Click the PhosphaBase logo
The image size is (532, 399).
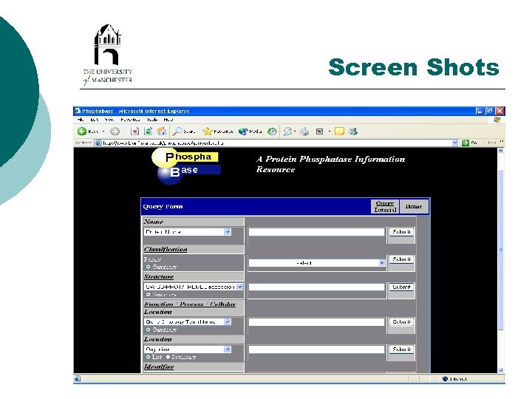pos(186,166)
